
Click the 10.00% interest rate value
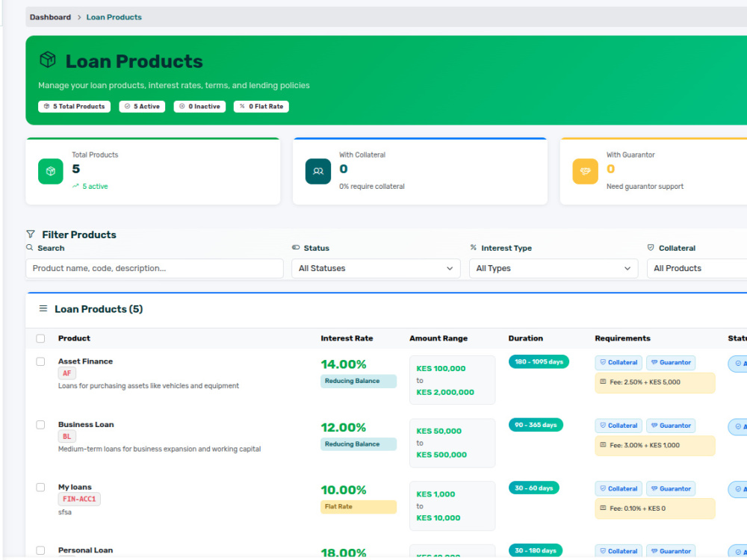[x=344, y=490]
